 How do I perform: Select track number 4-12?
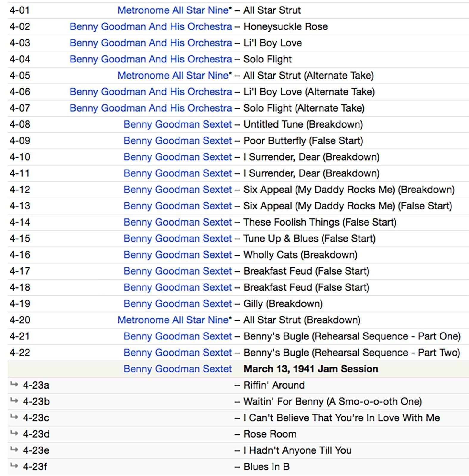point(20,190)
